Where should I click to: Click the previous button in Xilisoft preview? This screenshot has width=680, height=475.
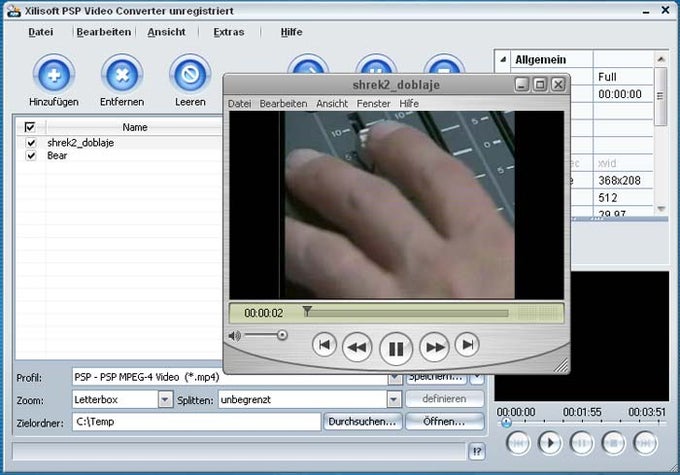pyautogui.click(x=518, y=443)
